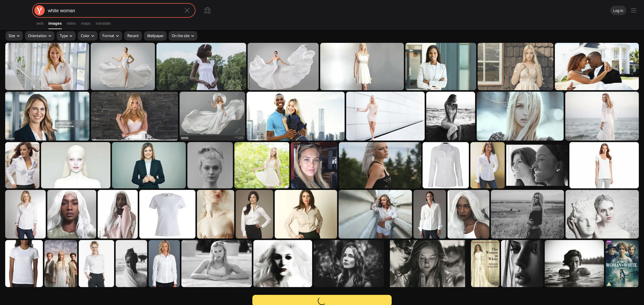Screen dimensions: 644x305
Task: Open the plain white t-shirt product thumbnail
Action: click(167, 214)
